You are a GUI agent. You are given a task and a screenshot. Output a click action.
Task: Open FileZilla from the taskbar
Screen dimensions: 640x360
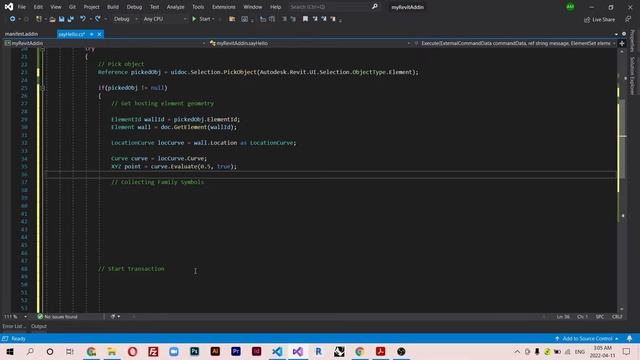(153, 351)
